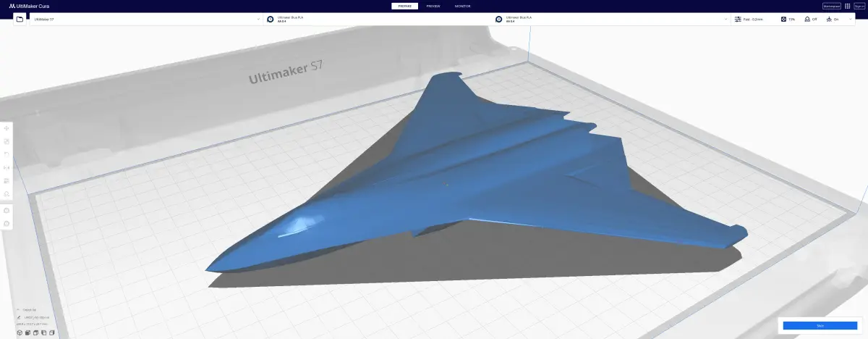Click the first Ultimaker Blue PLA label
The height and width of the screenshot is (339, 868).
292,17
